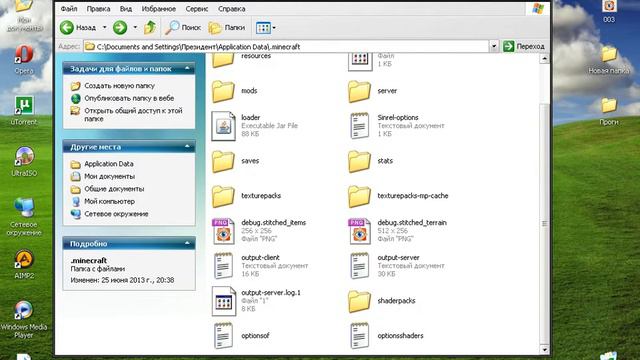
Task: Go to Мои документы in side panel
Action: (109, 176)
